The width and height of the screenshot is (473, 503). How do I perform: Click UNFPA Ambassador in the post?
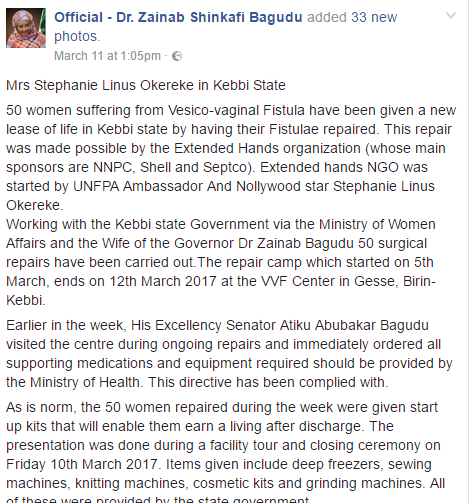point(138,186)
